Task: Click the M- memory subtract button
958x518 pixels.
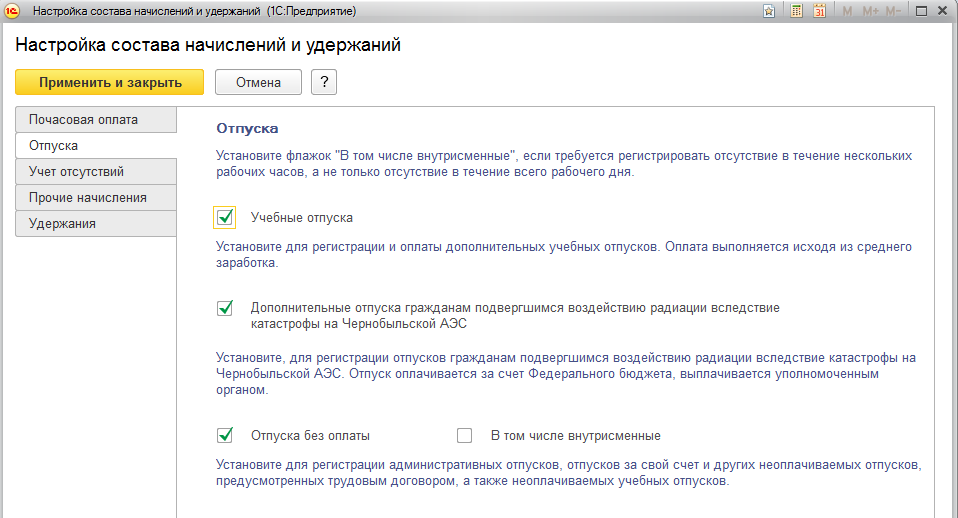Action: (x=893, y=11)
